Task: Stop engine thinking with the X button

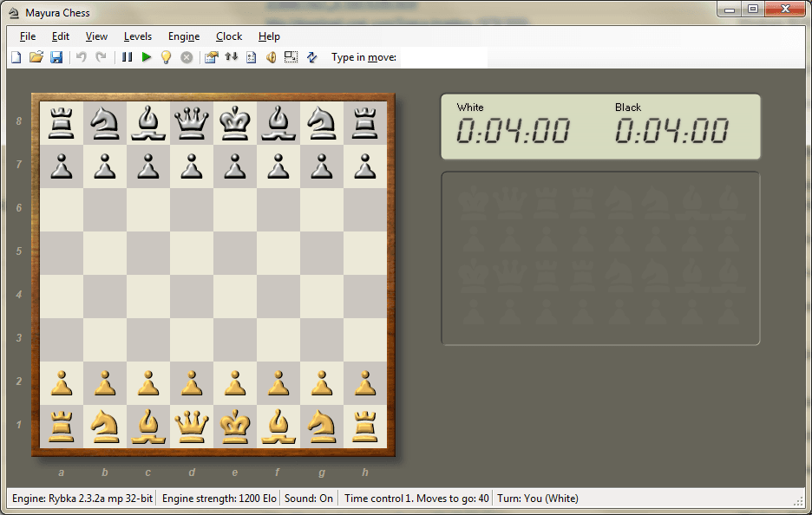Action: click(x=187, y=56)
